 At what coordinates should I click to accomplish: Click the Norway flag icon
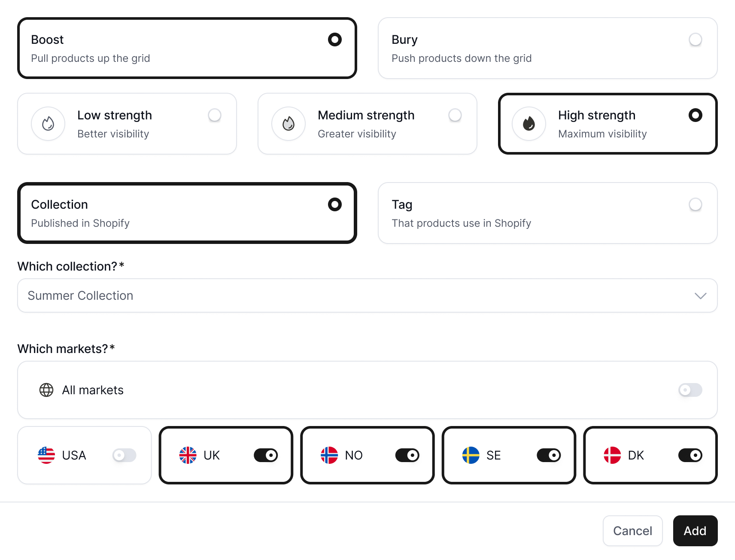click(x=329, y=455)
